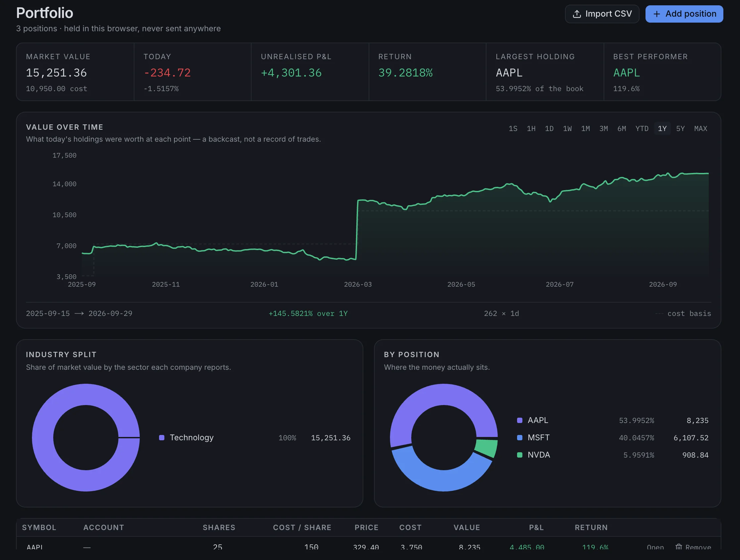The width and height of the screenshot is (740, 560).
Task: Sort table by SHARES column header
Action: pyautogui.click(x=219, y=527)
